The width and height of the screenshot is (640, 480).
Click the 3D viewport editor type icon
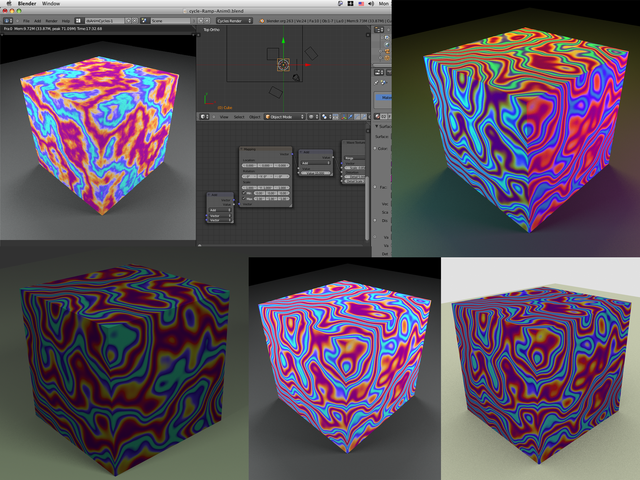tap(205, 116)
